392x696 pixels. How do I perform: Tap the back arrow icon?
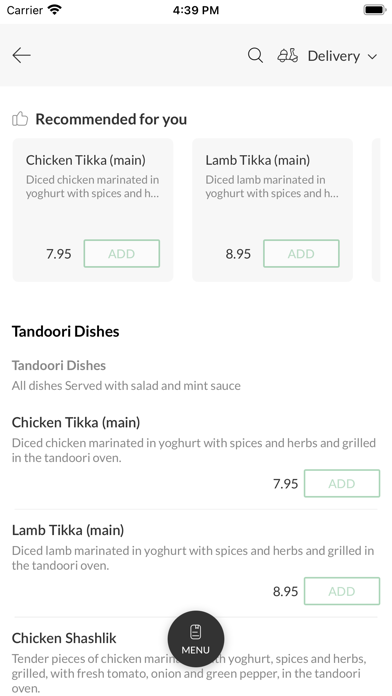21,55
